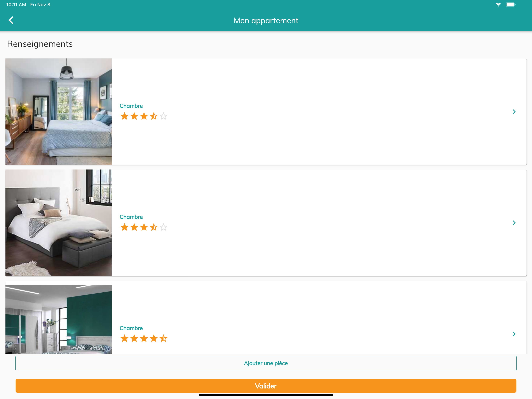Tap the Ajouter une pièce button
532x399 pixels.
(266, 363)
